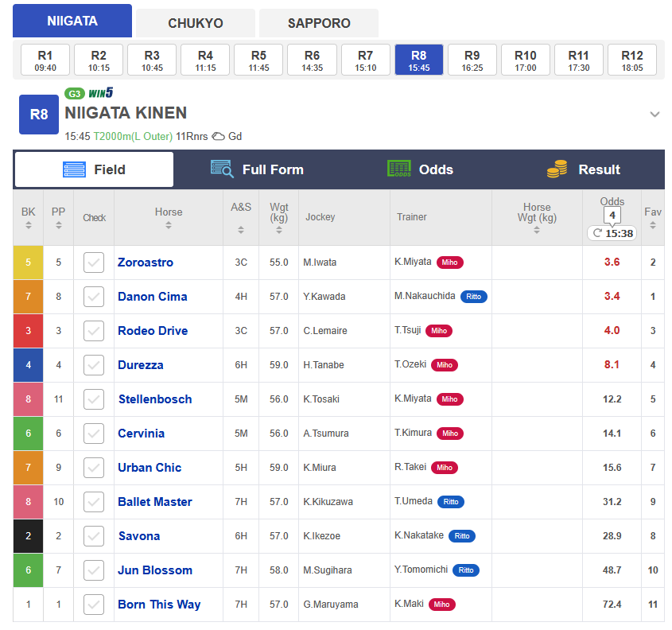Click the T2000m(L Outer) course text

[x=133, y=136]
